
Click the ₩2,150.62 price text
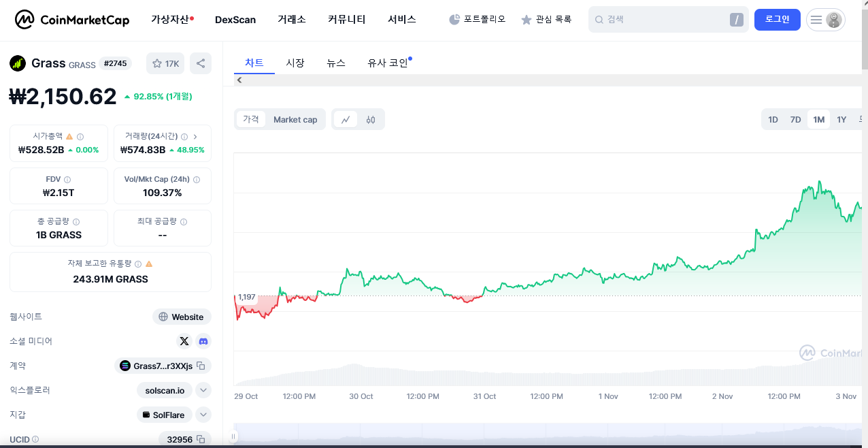(x=63, y=97)
